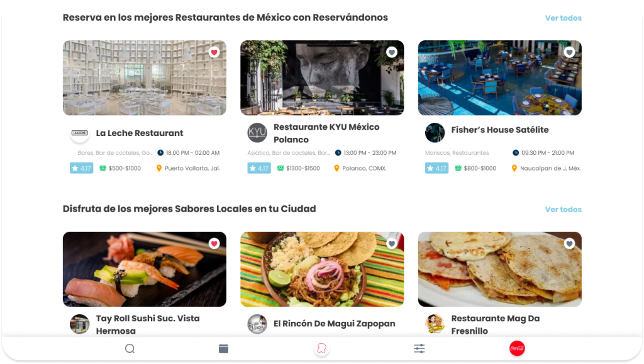Click the KYU restaurant logo avatar
Image resolution: width=644 pixels, height=364 pixels.
coord(257,133)
